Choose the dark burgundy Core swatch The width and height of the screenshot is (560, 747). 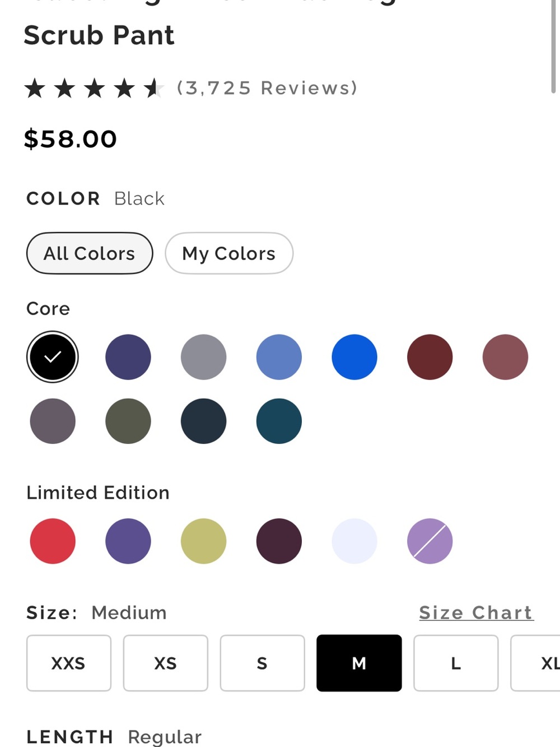[430, 357]
